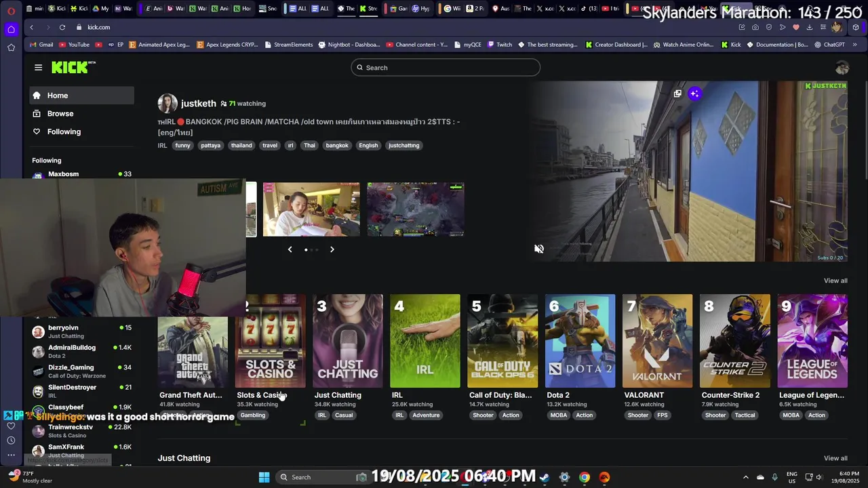Select the woman reading stream thumbnail
Viewport: 868px width, 488px height.
[311, 209]
